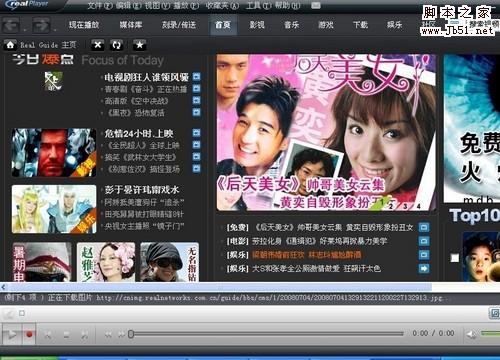Go forward with the forward arrow button
Image resolution: width=500 pixels, height=360 pixels.
click(x=41, y=25)
